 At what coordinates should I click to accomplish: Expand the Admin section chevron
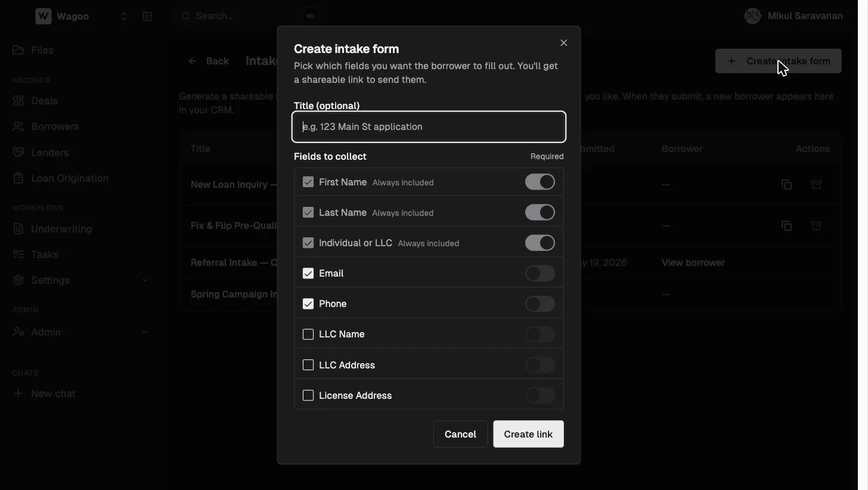[x=145, y=332]
